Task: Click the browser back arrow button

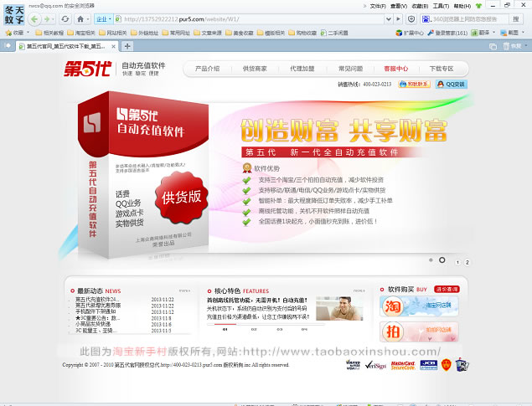Action: pos(34,18)
